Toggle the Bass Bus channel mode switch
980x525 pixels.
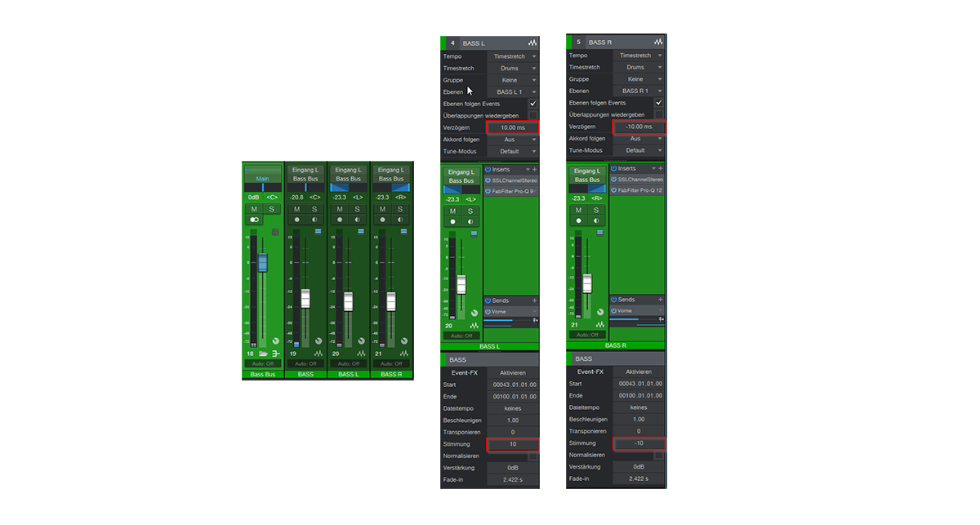(254, 220)
